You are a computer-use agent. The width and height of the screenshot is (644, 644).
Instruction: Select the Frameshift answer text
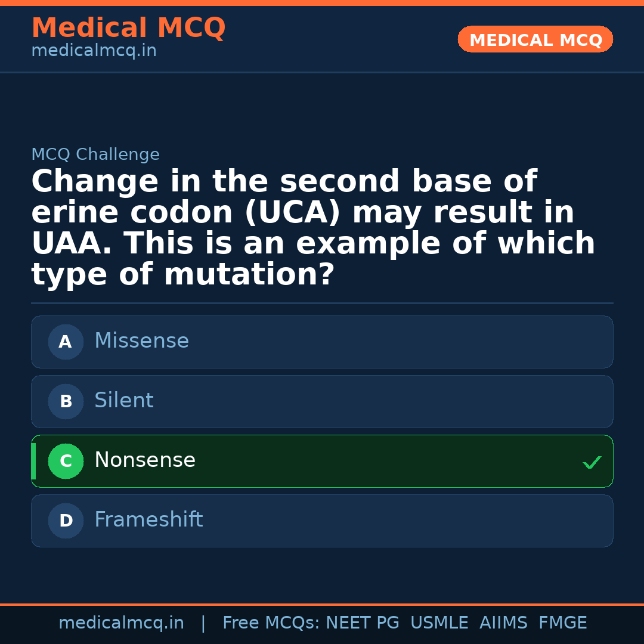coord(148,520)
